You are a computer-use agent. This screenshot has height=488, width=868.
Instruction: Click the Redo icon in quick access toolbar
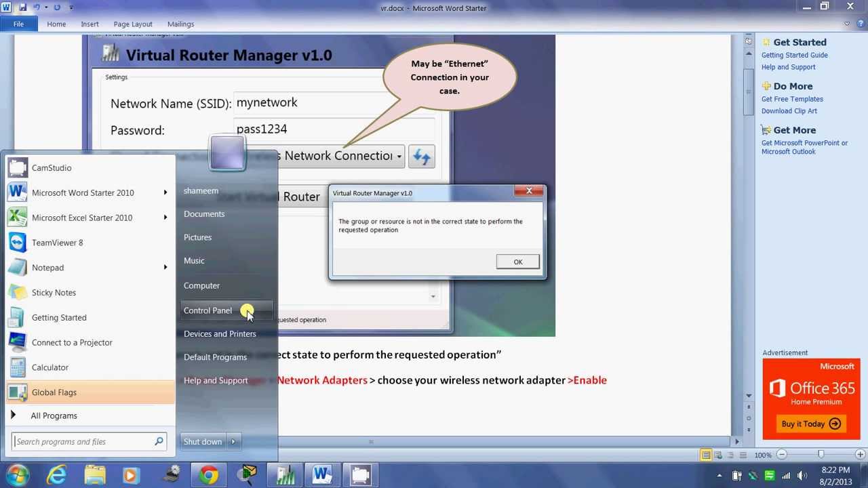pyautogui.click(x=57, y=7)
